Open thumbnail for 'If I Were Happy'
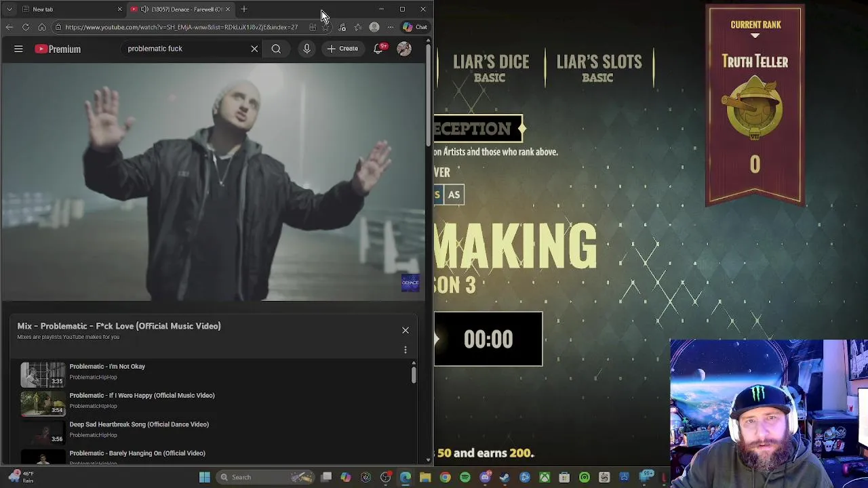This screenshot has width=868, height=488. click(x=43, y=403)
